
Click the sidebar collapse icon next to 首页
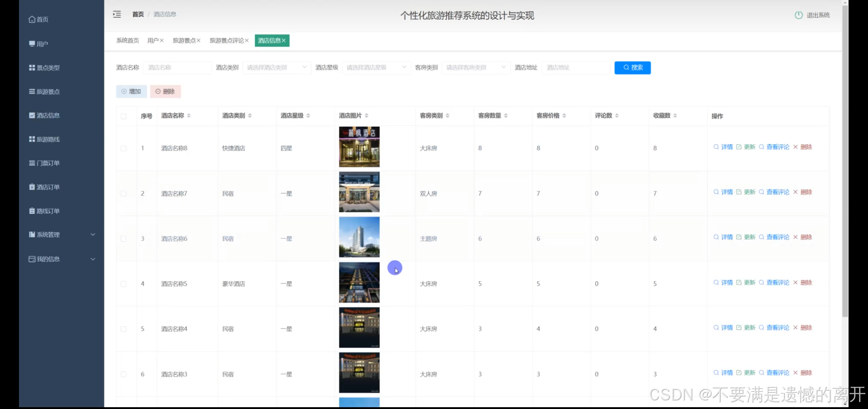pyautogui.click(x=117, y=14)
